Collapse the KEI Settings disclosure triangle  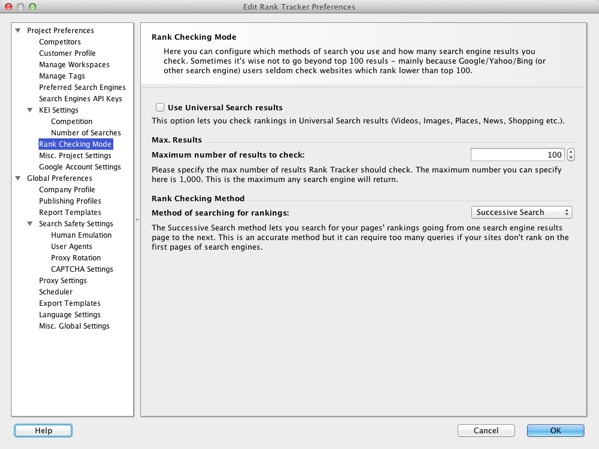(x=30, y=110)
